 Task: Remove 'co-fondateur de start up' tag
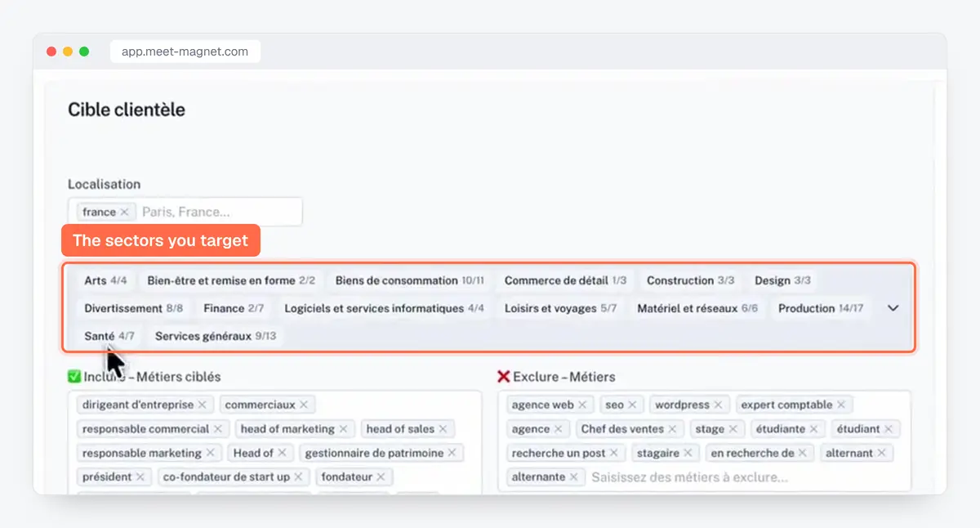(298, 477)
